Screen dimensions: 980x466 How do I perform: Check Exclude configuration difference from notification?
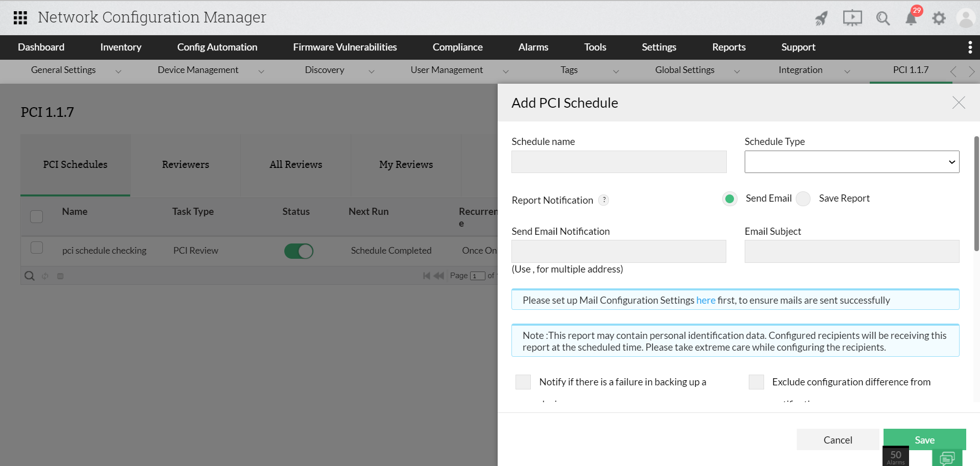pyautogui.click(x=756, y=382)
